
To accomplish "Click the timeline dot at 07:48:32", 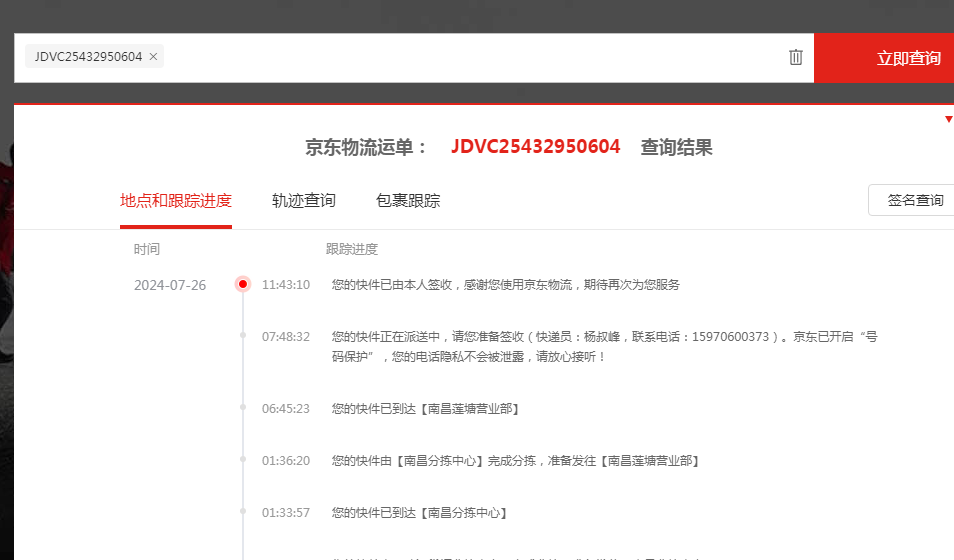I will click(x=243, y=335).
